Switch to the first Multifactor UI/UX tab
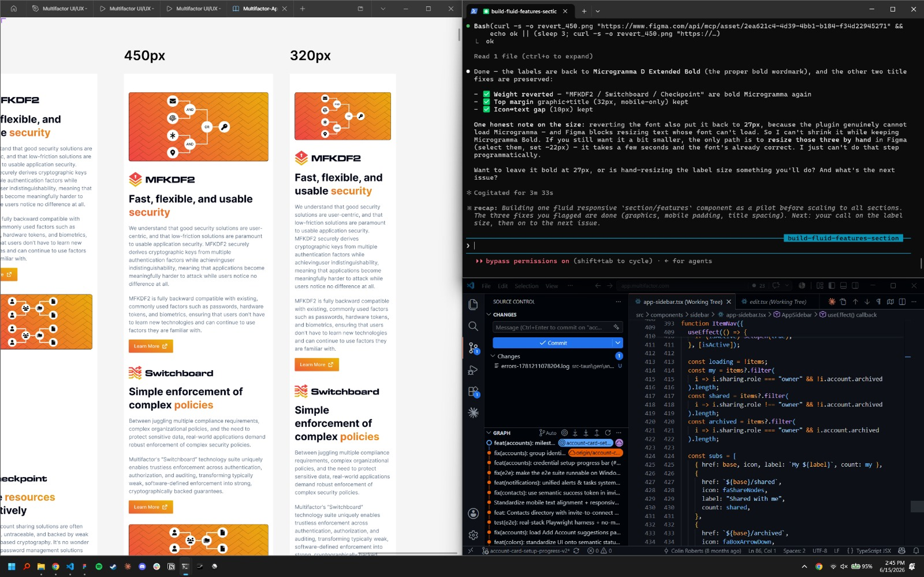 (x=60, y=9)
